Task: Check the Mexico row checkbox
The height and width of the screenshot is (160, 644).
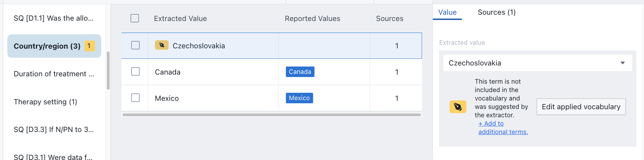Action: [x=135, y=98]
